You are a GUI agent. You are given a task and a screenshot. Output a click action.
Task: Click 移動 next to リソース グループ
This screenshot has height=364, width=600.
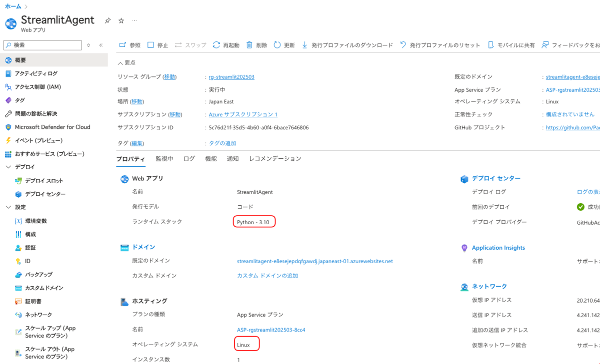[170, 77]
